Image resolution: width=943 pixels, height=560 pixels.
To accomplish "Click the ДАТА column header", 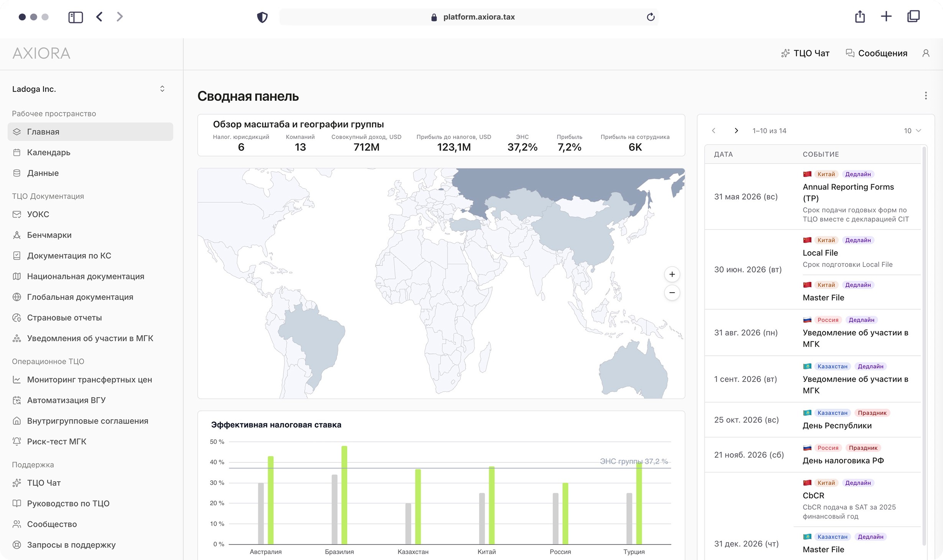I will point(723,154).
